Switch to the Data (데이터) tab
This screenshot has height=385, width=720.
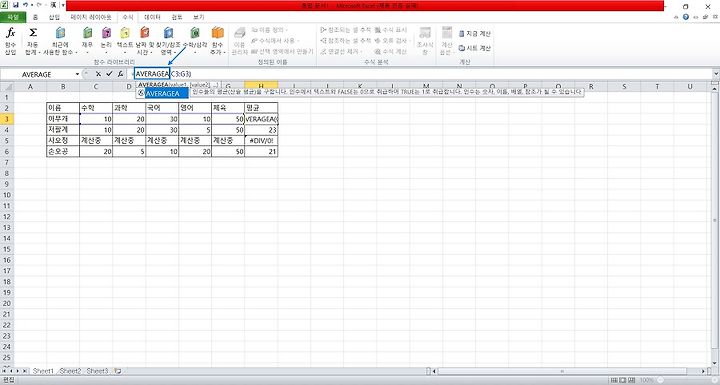tap(152, 17)
